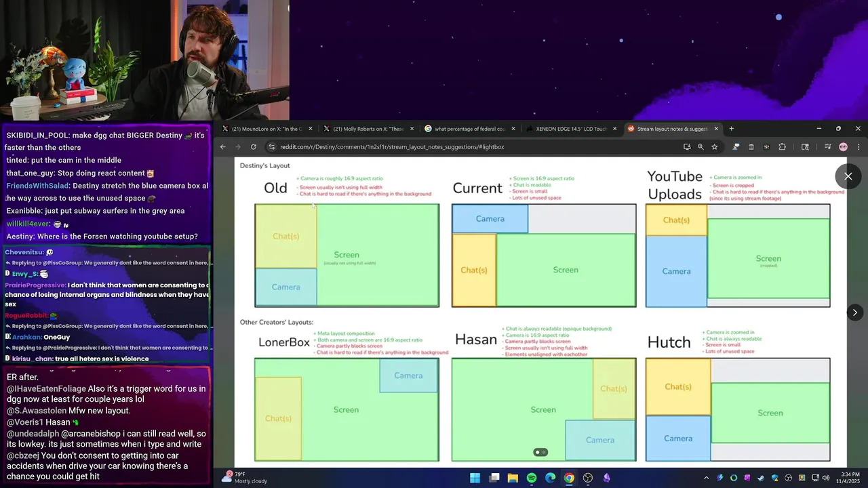Select the Stream layout notes Reddit tab
This screenshot has width=868, height=488.
pyautogui.click(x=671, y=129)
